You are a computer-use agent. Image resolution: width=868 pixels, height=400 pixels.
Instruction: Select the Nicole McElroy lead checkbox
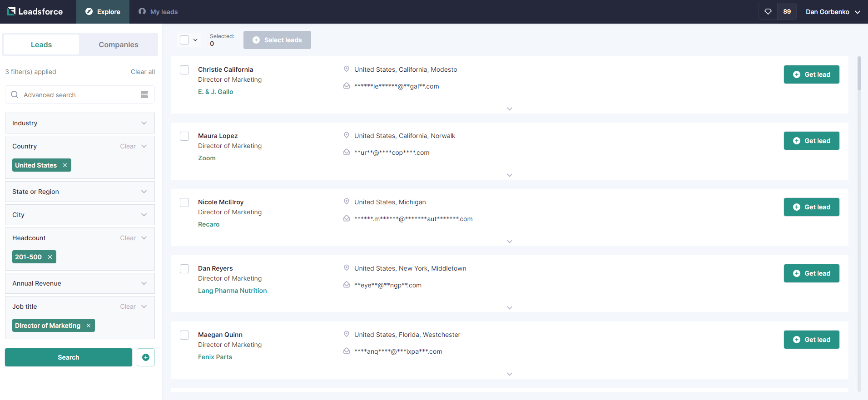coord(184,202)
